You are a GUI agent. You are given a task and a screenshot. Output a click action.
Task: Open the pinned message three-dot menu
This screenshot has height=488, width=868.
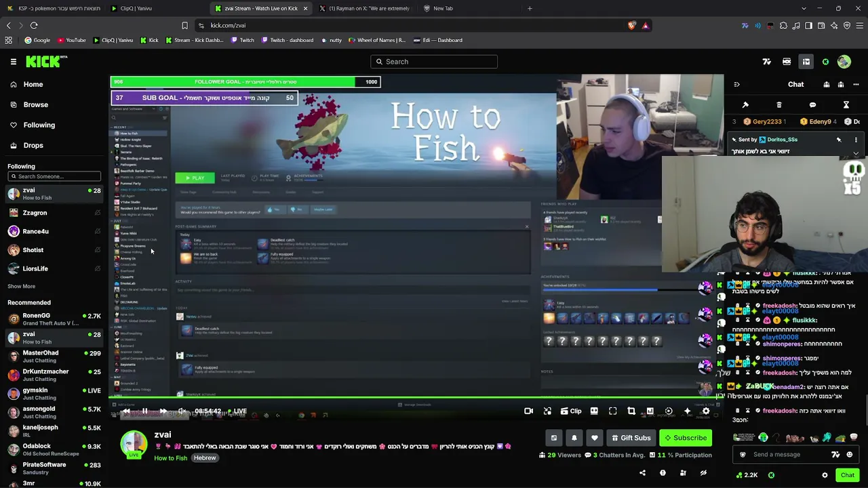tap(856, 140)
